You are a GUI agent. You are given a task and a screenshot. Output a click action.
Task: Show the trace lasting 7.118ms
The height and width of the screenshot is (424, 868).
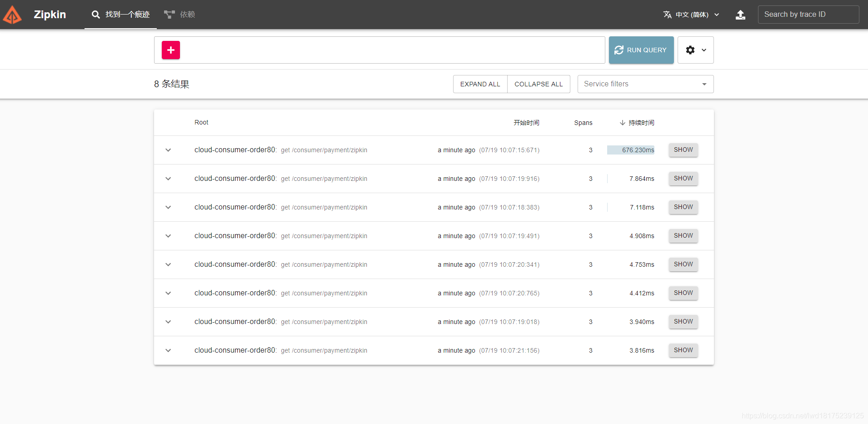683,207
